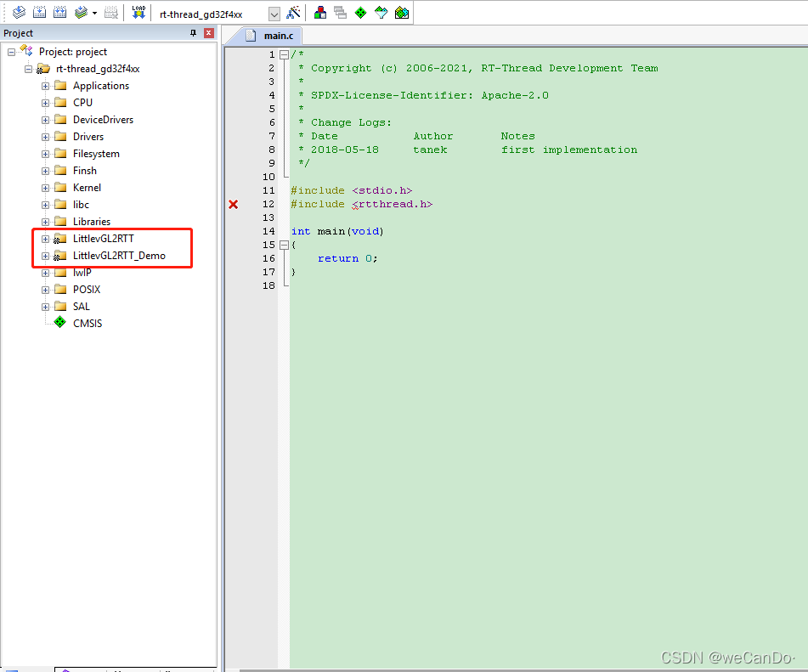This screenshot has height=672, width=808.
Task: Click the rt-thread_gd32f4xx target folder icon
Action: 42,69
